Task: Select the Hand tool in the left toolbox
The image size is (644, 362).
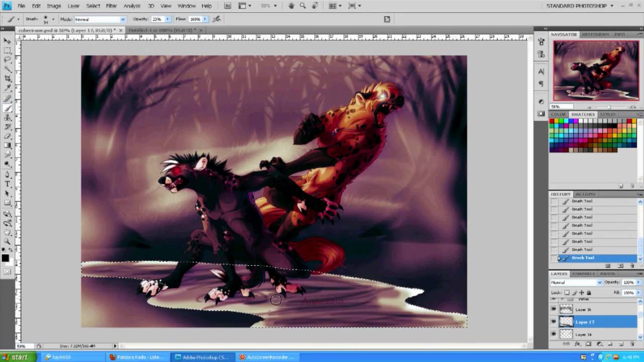Action: tap(8, 233)
